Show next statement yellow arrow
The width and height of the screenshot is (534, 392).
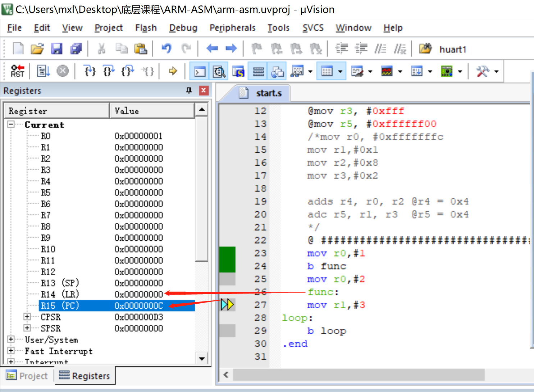pyautogui.click(x=173, y=71)
